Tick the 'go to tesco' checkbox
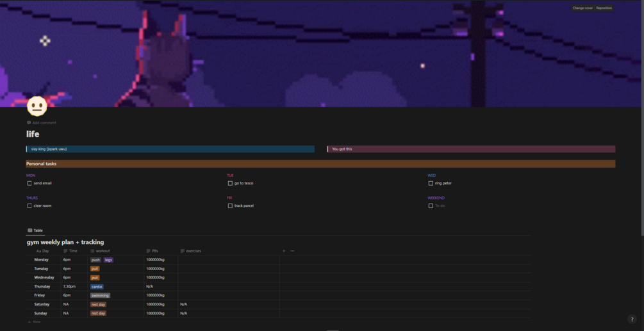 pyautogui.click(x=230, y=183)
